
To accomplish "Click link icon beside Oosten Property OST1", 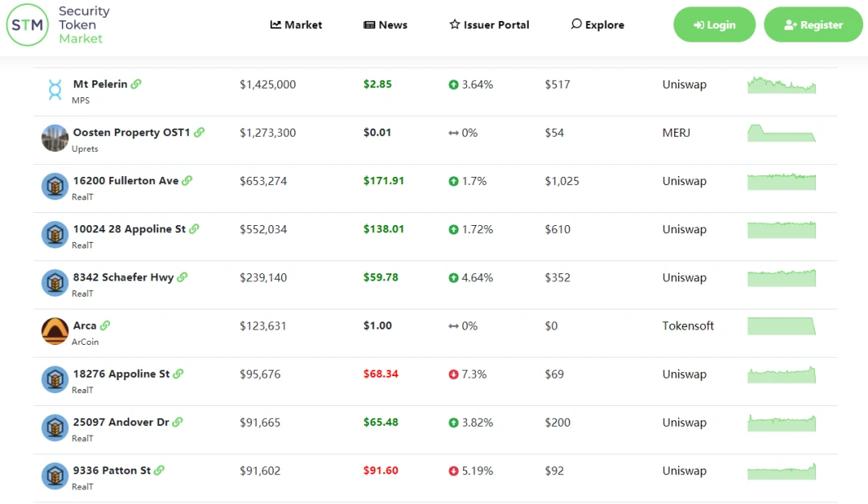I will tap(199, 133).
